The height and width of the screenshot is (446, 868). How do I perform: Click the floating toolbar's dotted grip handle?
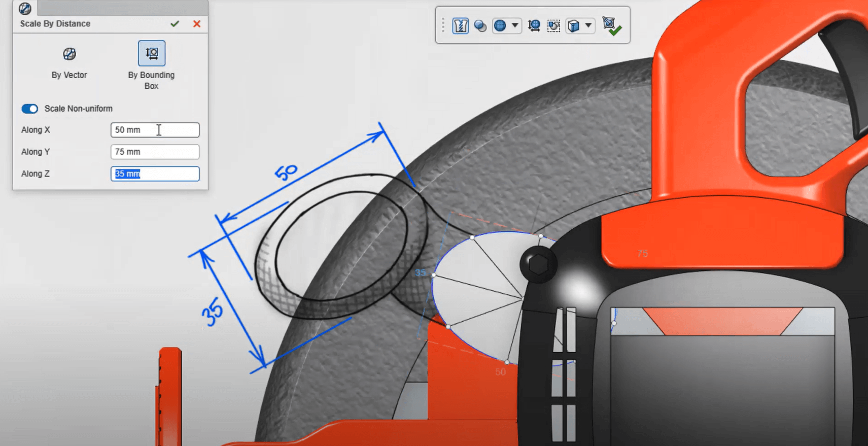click(443, 25)
